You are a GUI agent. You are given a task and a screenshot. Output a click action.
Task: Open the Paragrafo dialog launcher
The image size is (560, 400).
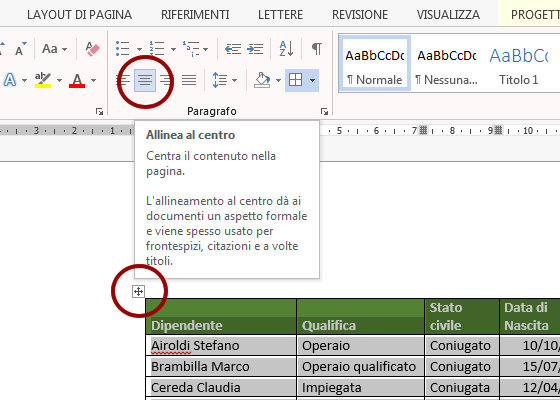(324, 111)
